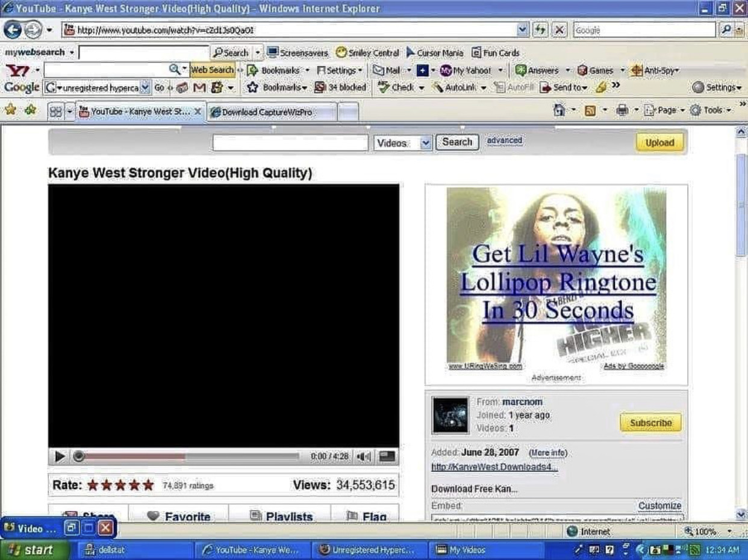Open Yahoo Games toolbar item
This screenshot has width=748, height=560.
(596, 70)
